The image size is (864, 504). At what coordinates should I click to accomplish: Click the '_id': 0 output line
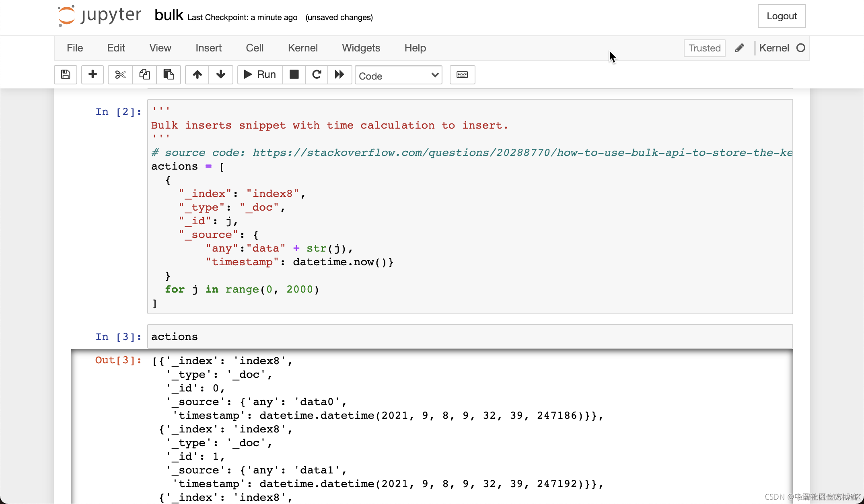point(195,388)
